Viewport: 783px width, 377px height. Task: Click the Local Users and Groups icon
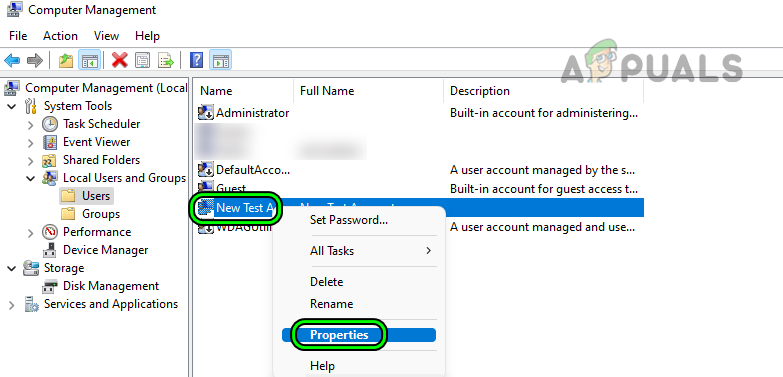pyautogui.click(x=49, y=178)
